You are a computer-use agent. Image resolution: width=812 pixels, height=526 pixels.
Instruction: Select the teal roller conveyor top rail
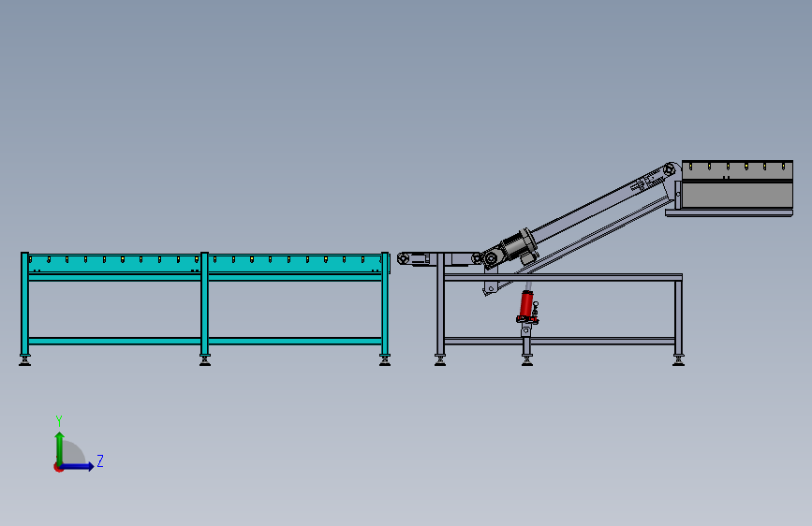(206, 263)
